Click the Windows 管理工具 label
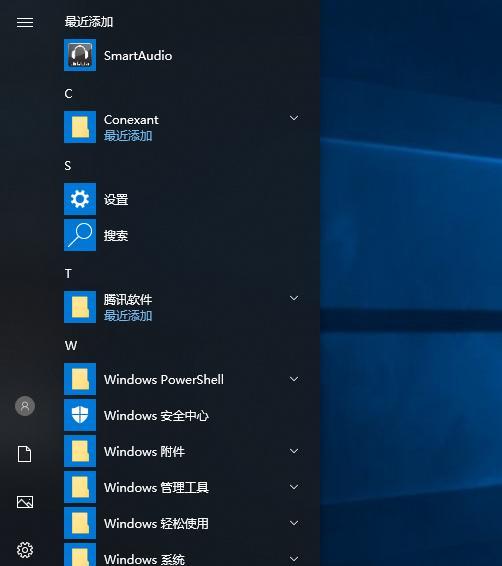 pos(156,488)
